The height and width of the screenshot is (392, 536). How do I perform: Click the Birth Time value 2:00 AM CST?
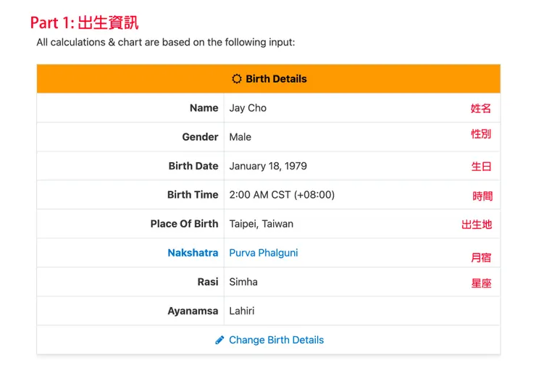282,195
